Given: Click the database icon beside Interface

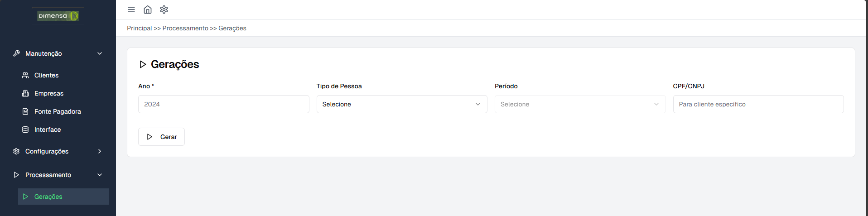Looking at the screenshot, I should (x=25, y=130).
